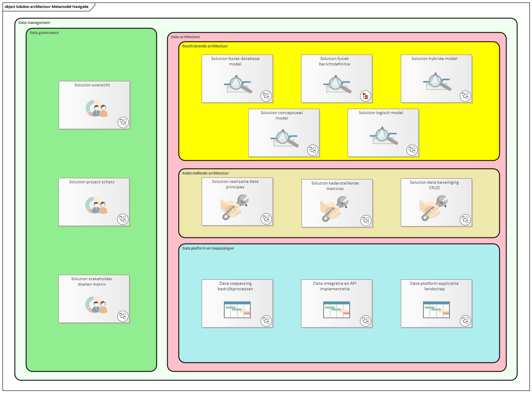Click the Beschrijvende architectuur label
Viewport: 532px width, 393px height.
pyautogui.click(x=205, y=46)
